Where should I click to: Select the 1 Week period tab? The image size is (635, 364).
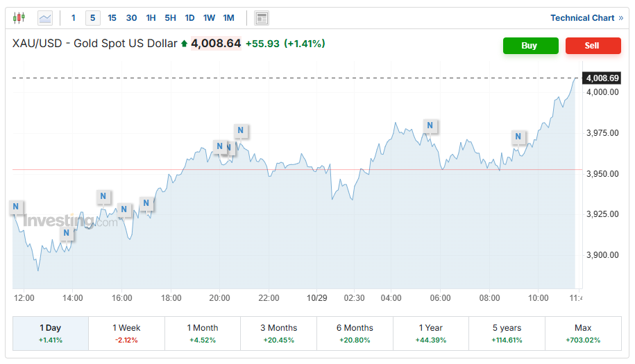click(126, 333)
